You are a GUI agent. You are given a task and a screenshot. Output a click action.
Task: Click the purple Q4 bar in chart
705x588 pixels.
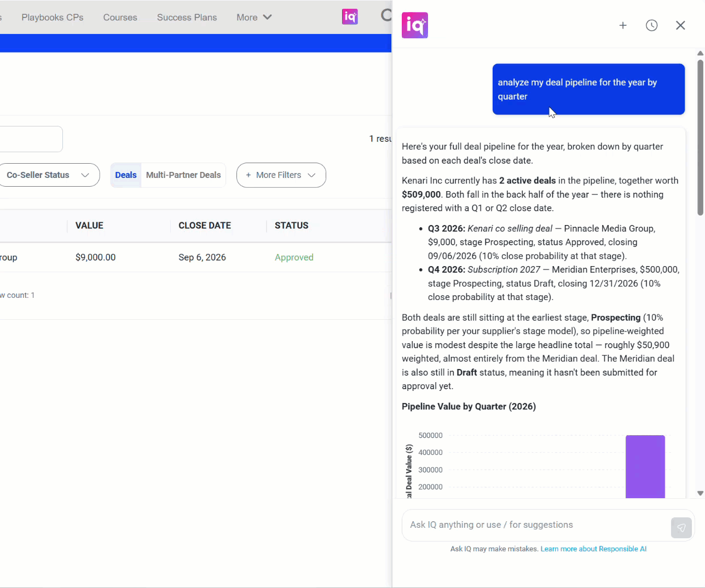coord(645,466)
